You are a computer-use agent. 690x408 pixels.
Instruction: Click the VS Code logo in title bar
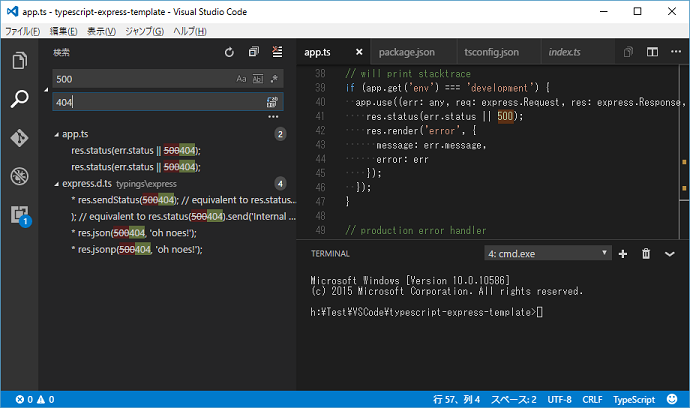pos(12,11)
